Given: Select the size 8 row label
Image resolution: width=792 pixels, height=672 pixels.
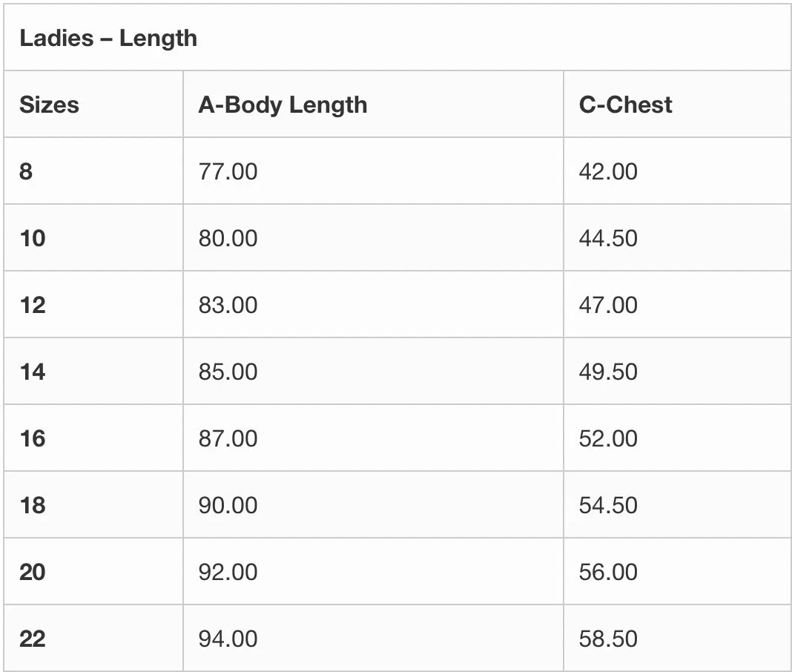Looking at the screenshot, I should pyautogui.click(x=26, y=171).
